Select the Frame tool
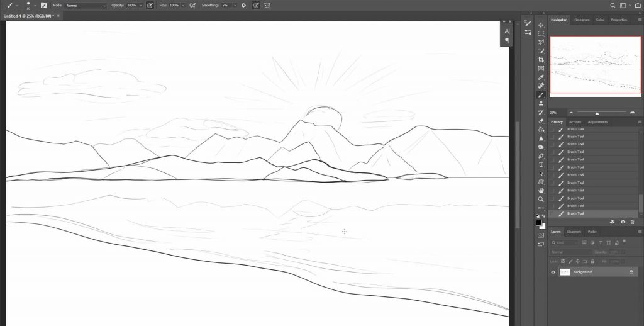 pos(541,69)
